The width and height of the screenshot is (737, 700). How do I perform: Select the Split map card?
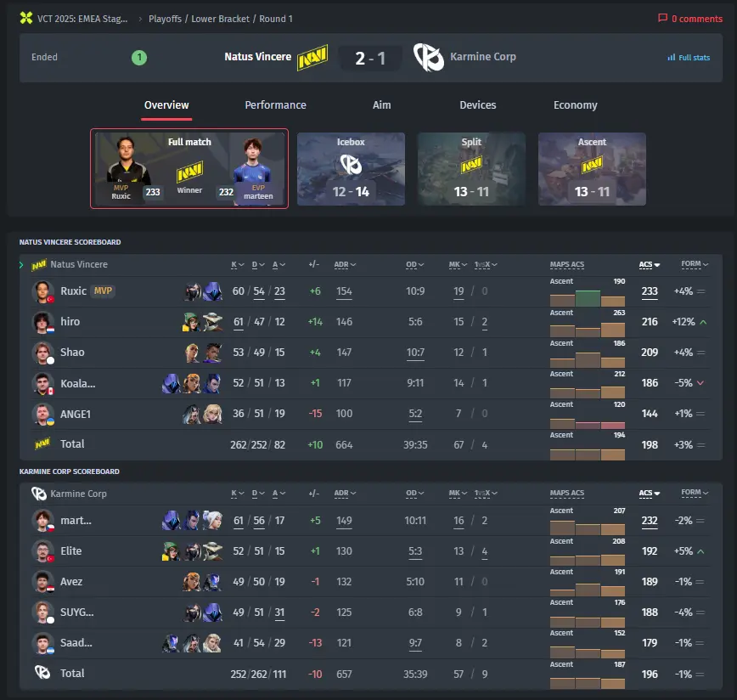point(471,169)
